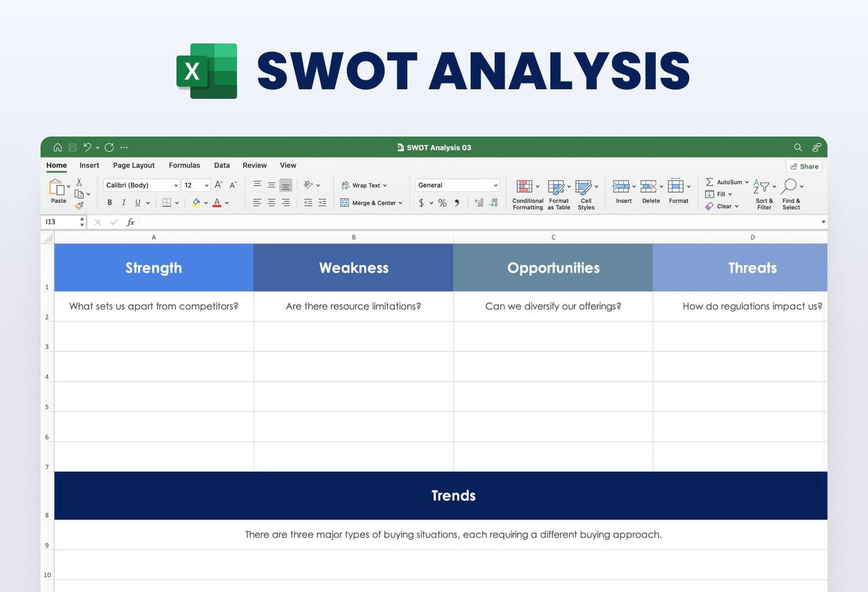Toggle underline formatting
Viewport: 868px width, 592px height.
click(137, 203)
